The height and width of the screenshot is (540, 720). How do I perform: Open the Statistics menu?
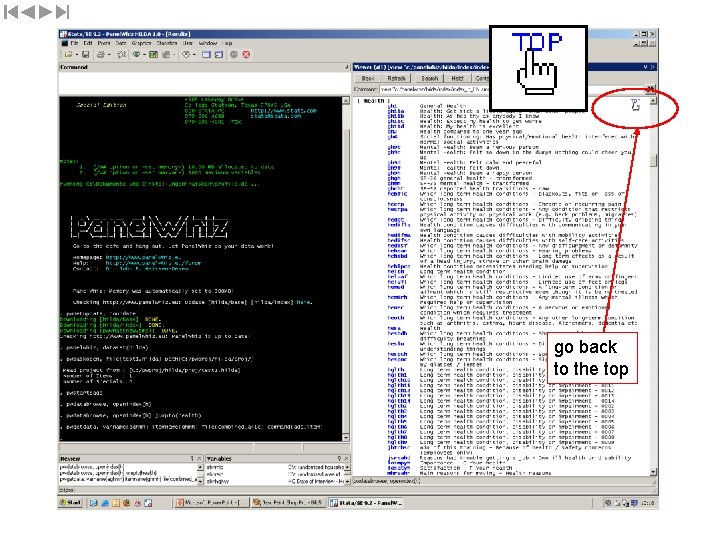167,43
